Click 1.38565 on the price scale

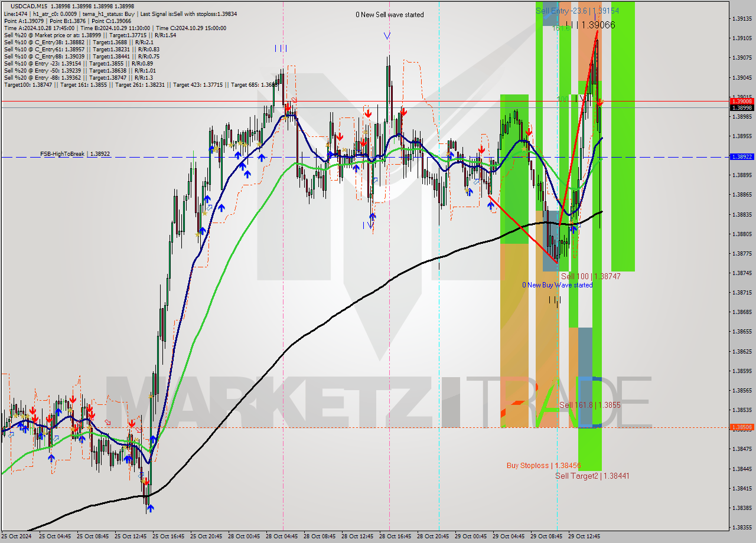pos(741,391)
